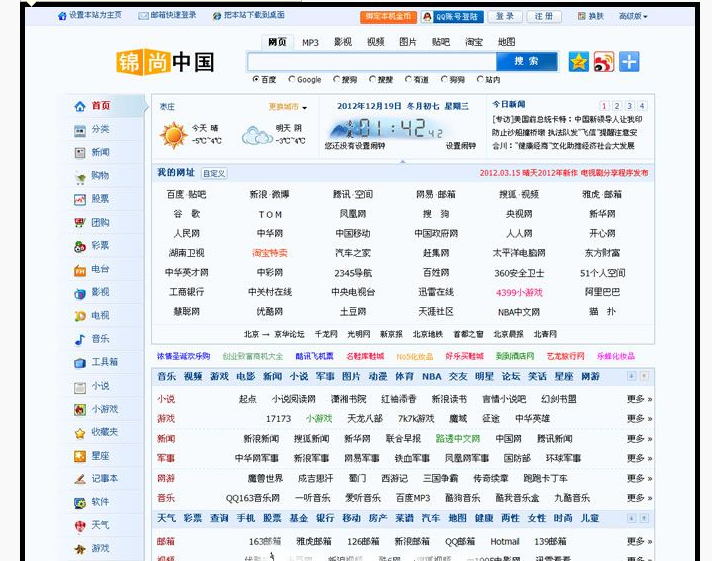Open the 360安全卫士 link
718x561 pixels.
point(519,273)
